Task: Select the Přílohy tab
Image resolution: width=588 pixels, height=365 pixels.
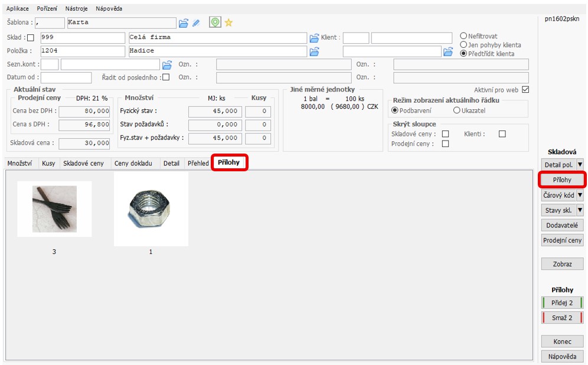Action: coord(228,162)
